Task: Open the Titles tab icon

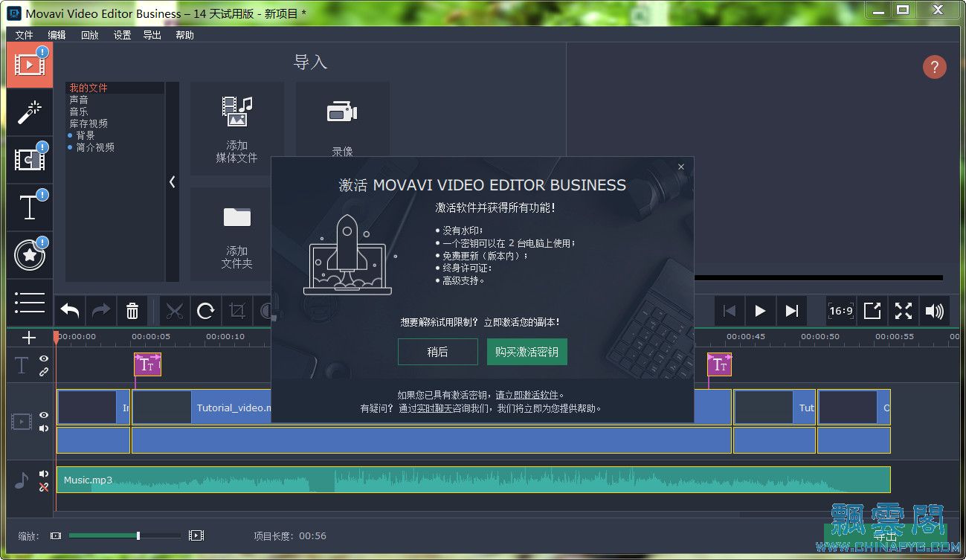Action: point(30,207)
